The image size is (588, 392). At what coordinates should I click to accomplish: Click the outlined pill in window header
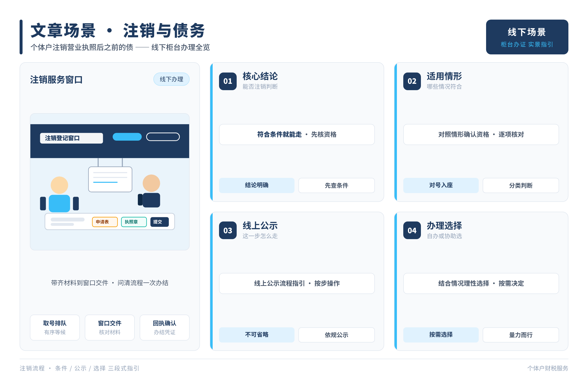163,137
